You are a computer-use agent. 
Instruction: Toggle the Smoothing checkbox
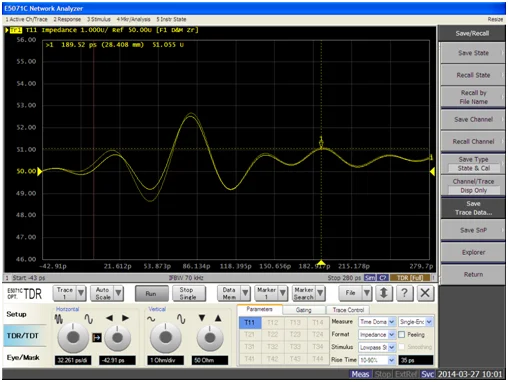point(402,347)
